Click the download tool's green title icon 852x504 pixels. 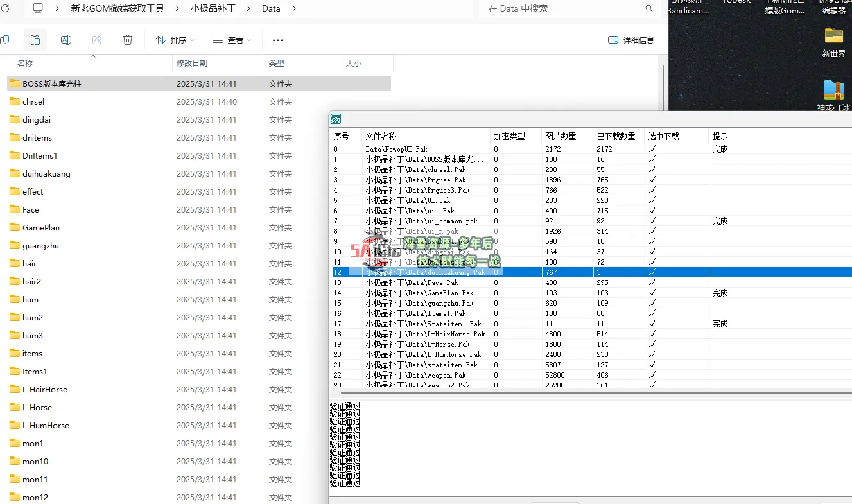(x=335, y=119)
